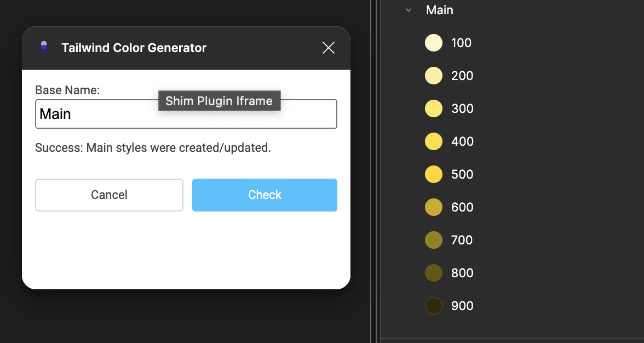Image resolution: width=644 pixels, height=343 pixels.
Task: Click the blue Check button
Action: pyautogui.click(x=264, y=195)
